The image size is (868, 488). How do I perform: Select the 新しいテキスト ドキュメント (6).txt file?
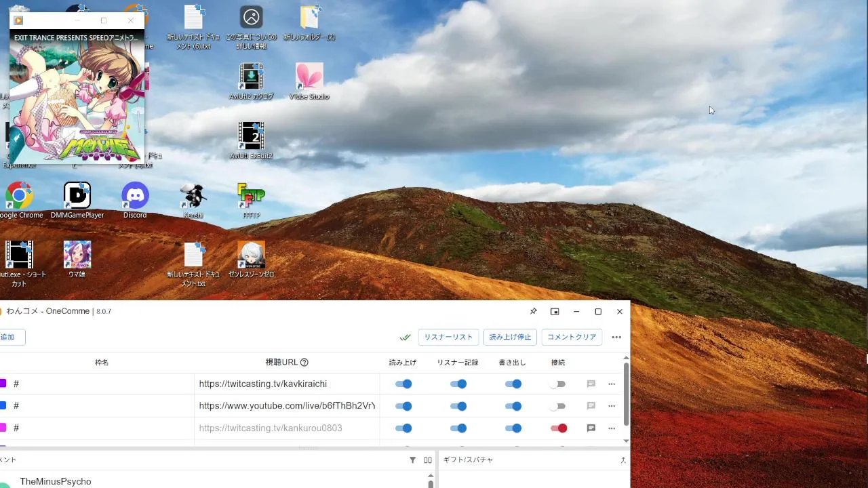194,27
